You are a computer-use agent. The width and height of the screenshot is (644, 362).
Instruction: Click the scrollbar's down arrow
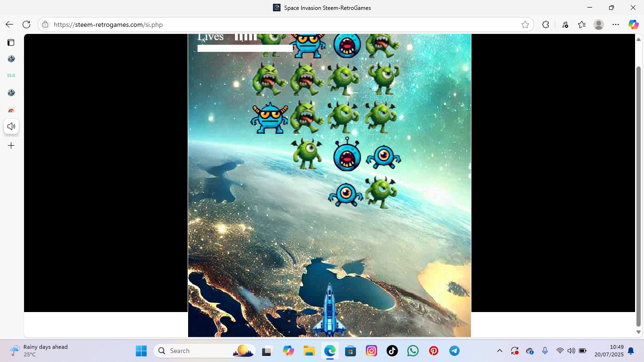639,332
